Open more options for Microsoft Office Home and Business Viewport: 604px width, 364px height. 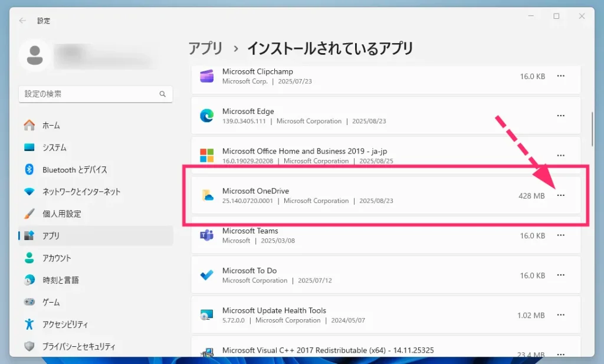tap(561, 156)
